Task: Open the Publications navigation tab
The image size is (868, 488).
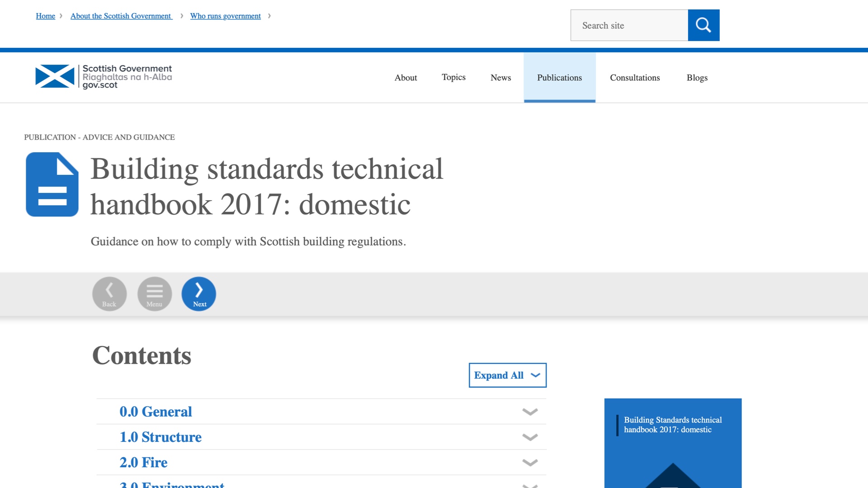Action: pyautogui.click(x=559, y=78)
